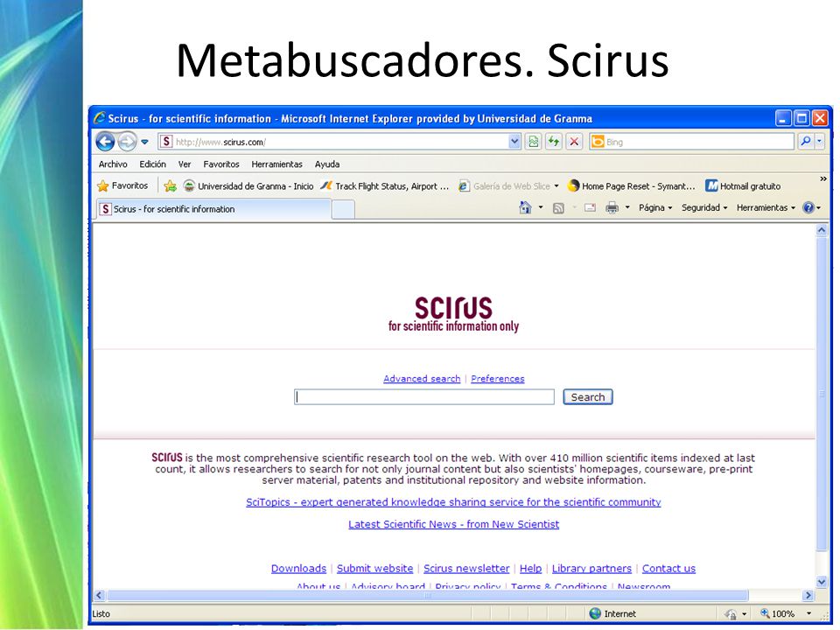Click vertical scrollbar down arrow
The height and width of the screenshot is (630, 840).
(822, 582)
